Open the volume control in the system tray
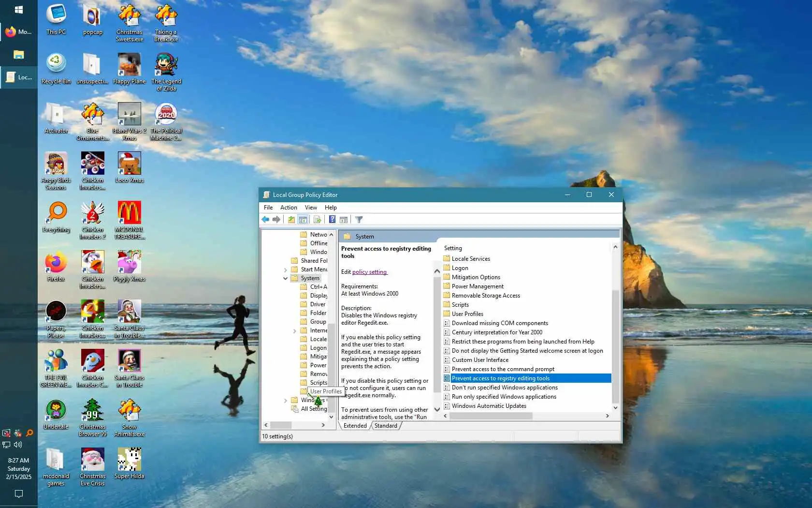 coord(18,445)
